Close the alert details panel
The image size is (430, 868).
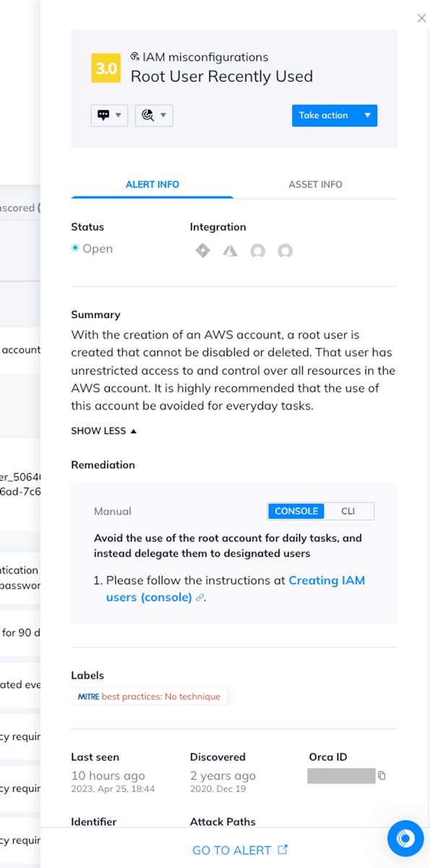421,18
